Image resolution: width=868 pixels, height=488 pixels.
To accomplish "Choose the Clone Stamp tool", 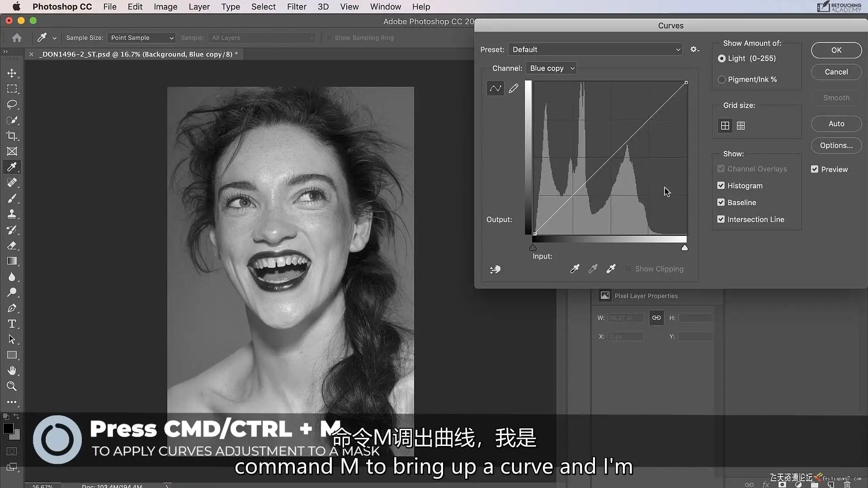I will tap(12, 214).
